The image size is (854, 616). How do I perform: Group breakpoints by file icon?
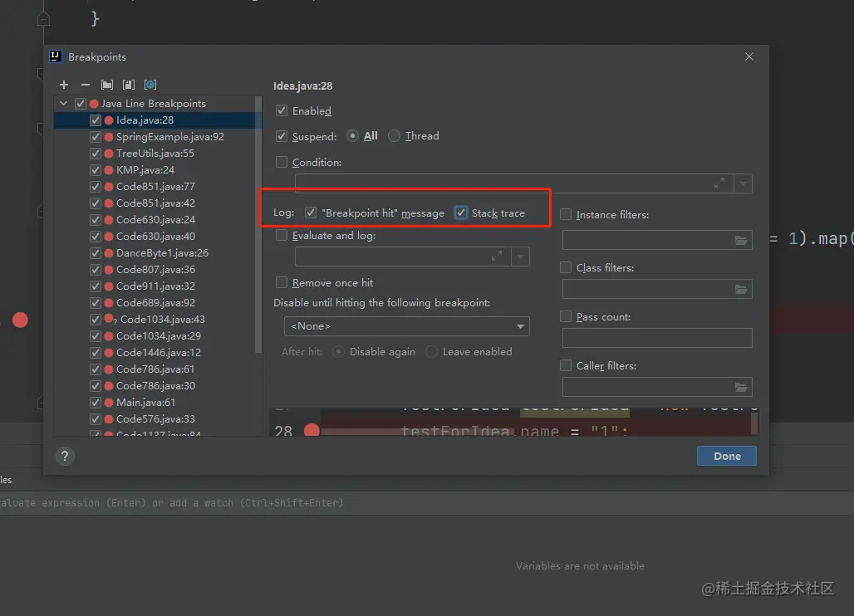click(129, 85)
